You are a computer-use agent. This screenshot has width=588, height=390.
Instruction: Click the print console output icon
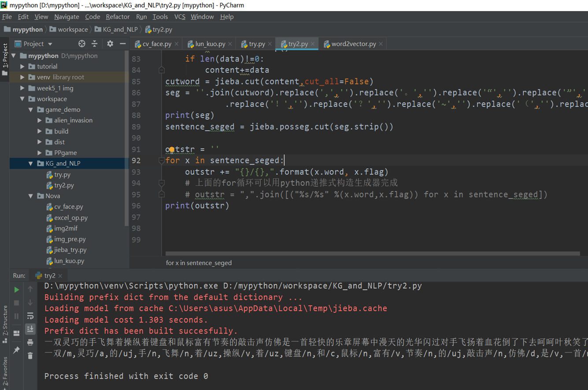click(x=30, y=342)
